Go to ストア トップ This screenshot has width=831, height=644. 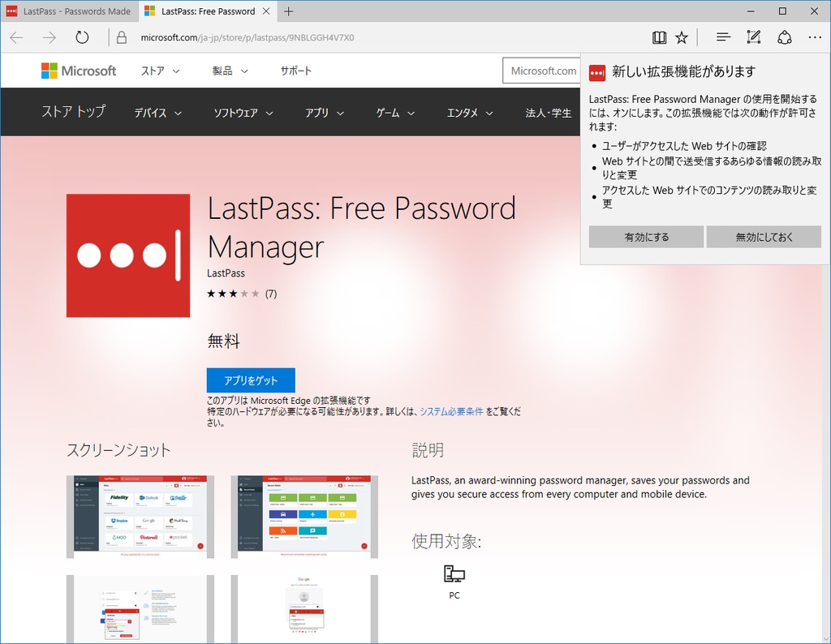pos(74,112)
